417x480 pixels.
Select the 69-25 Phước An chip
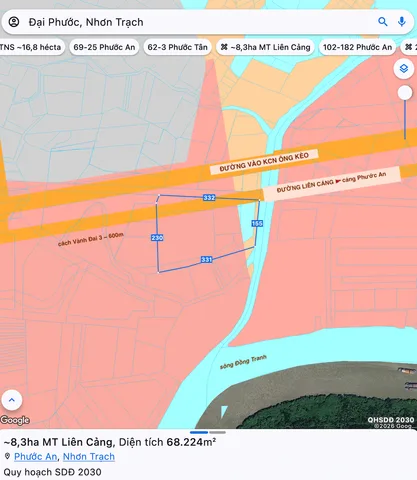(104, 47)
